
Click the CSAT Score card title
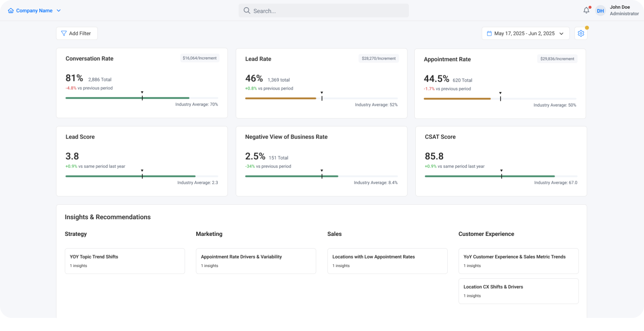click(440, 137)
